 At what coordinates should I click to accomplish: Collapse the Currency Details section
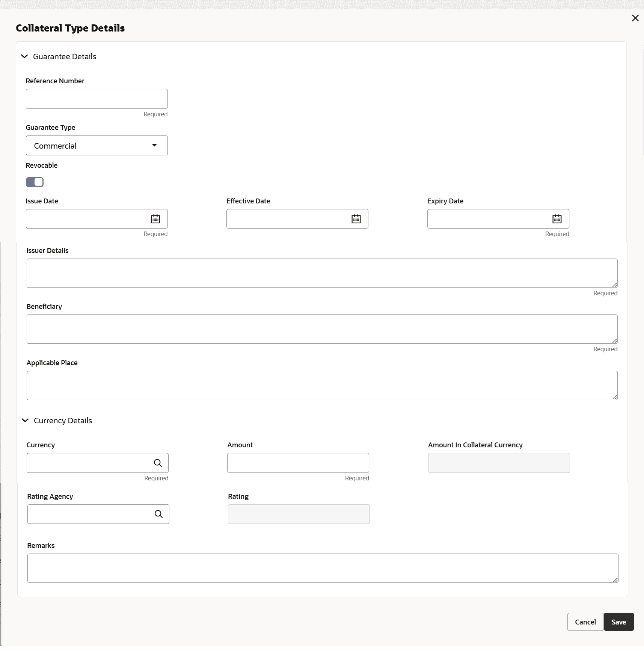pyautogui.click(x=26, y=421)
